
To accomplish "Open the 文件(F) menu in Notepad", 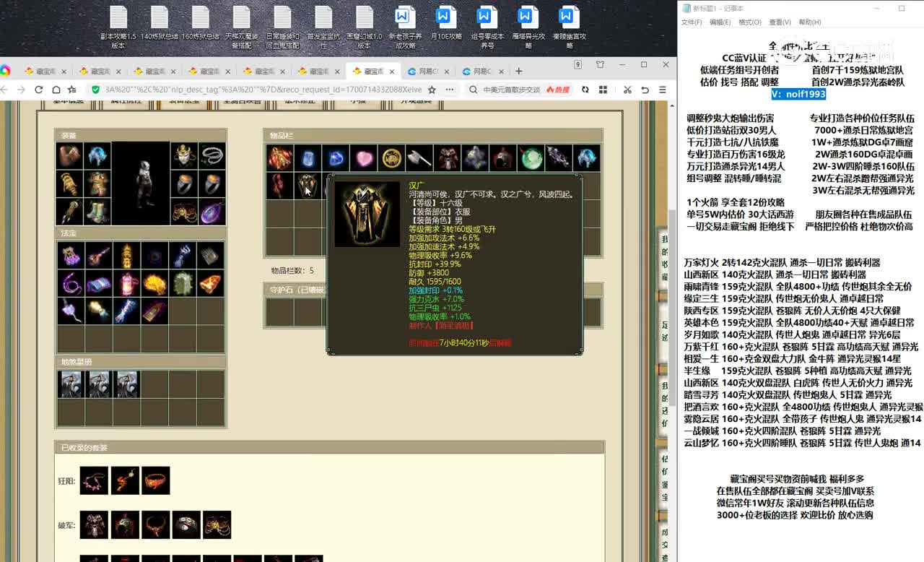I will coord(692,22).
